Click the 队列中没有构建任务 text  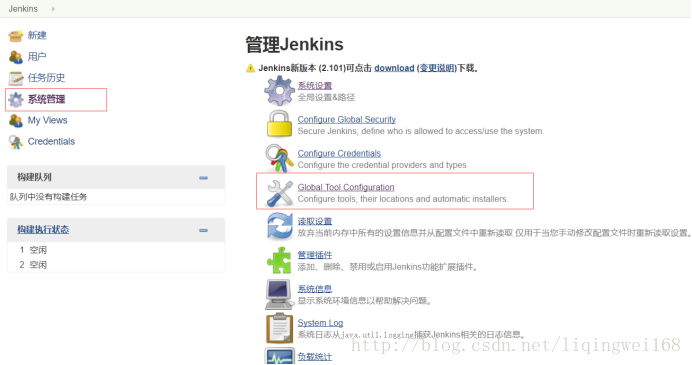(49, 197)
